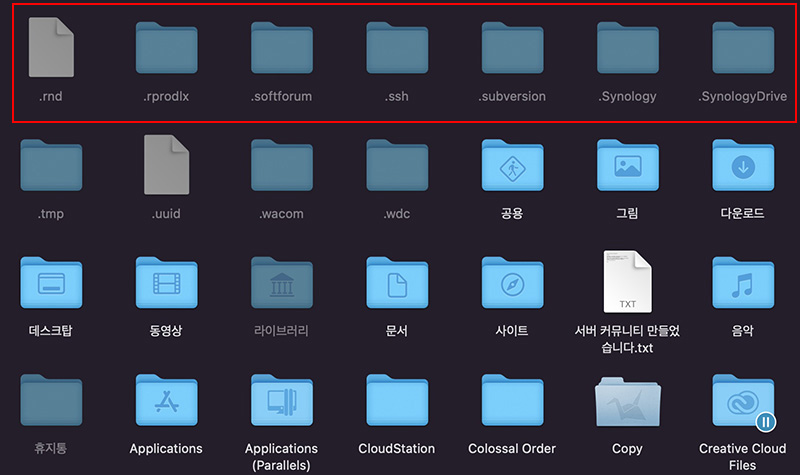The height and width of the screenshot is (475, 800).
Task: Click the "다운로드" name label
Action: 743,213
